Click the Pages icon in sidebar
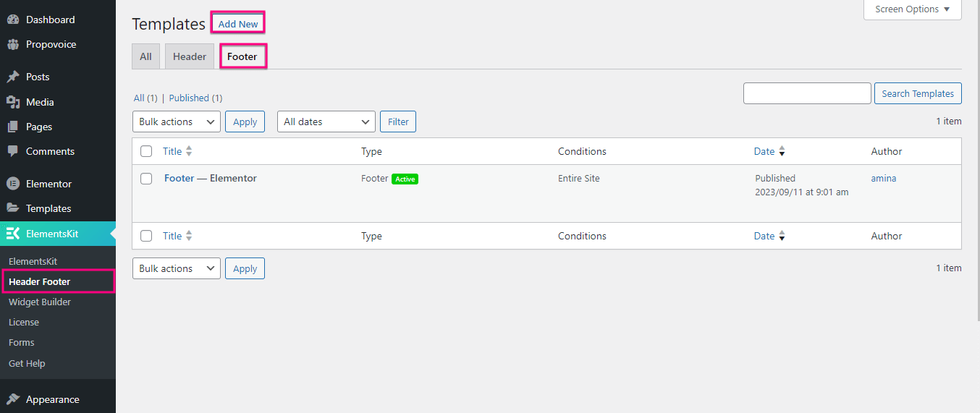980x413 pixels. [13, 127]
